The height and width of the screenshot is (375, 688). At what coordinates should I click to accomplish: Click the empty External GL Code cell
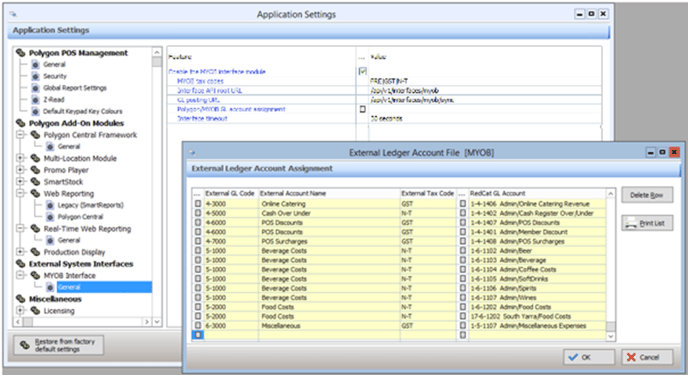[x=231, y=335]
